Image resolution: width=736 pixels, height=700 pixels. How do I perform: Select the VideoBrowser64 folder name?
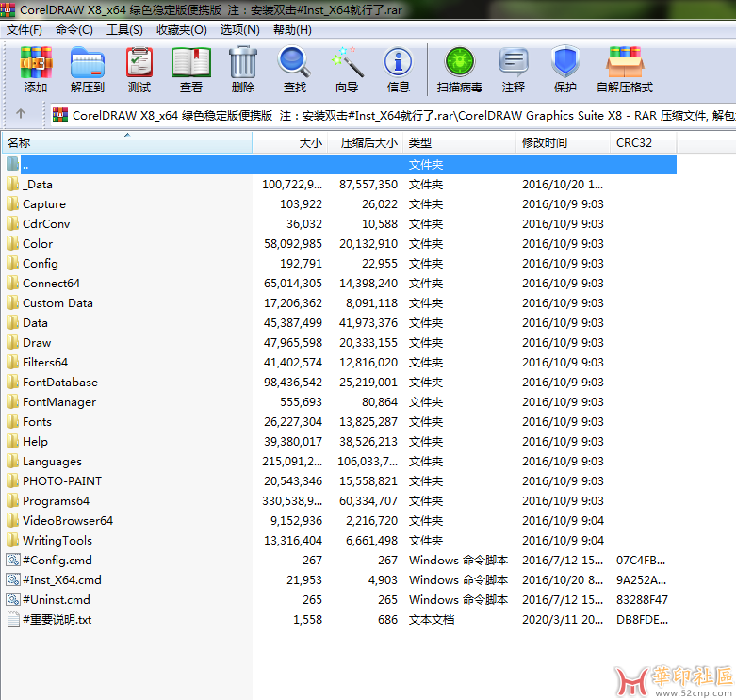point(68,520)
